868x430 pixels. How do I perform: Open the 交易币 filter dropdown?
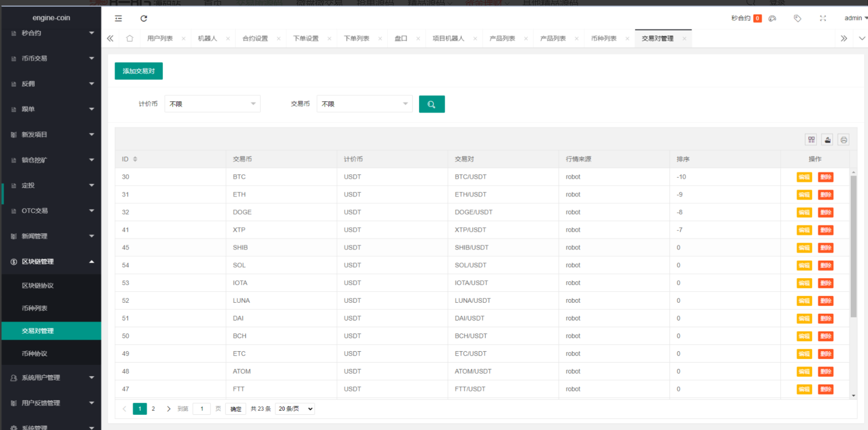coord(364,104)
